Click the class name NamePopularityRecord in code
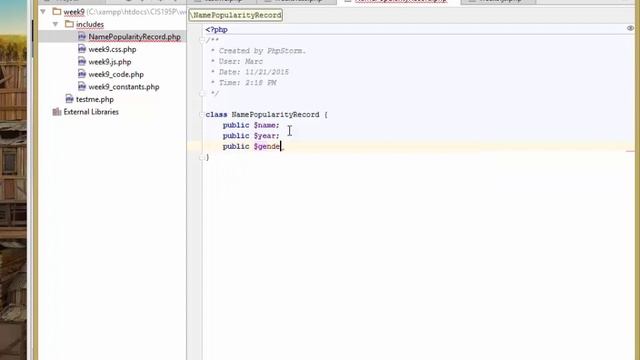This screenshot has width=640, height=360. coord(276,115)
